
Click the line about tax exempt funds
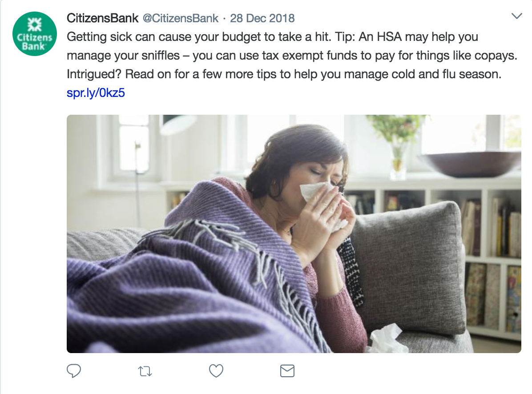point(292,55)
